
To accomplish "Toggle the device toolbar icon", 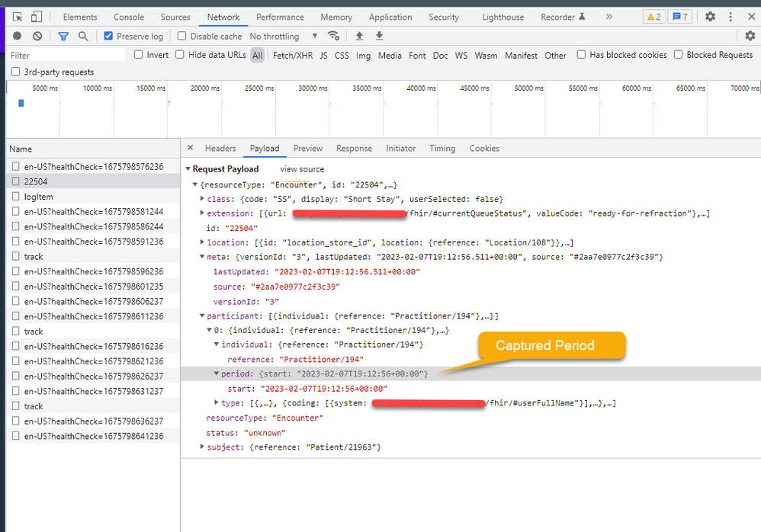I will point(37,17).
